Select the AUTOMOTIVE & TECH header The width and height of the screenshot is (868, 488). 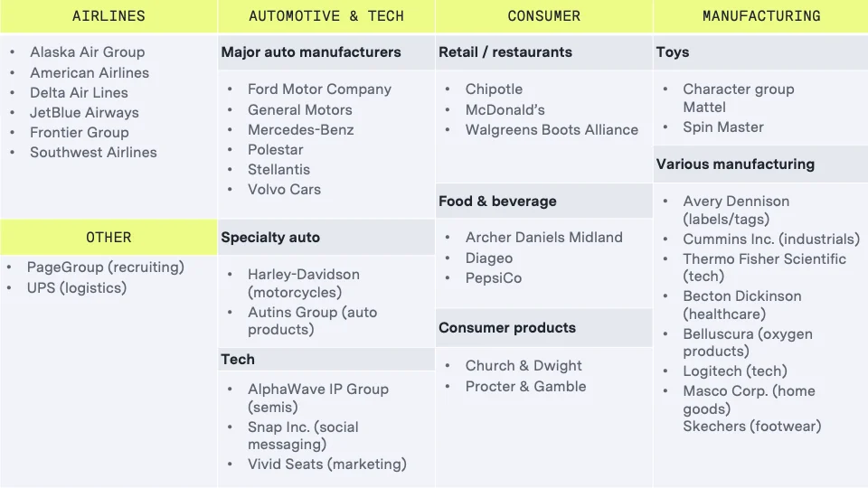[326, 16]
